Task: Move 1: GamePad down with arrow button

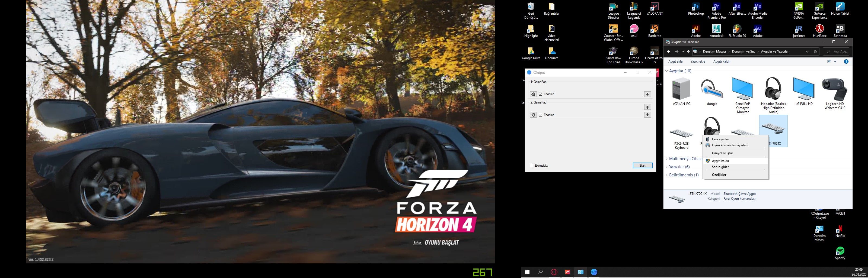Action: [647, 94]
